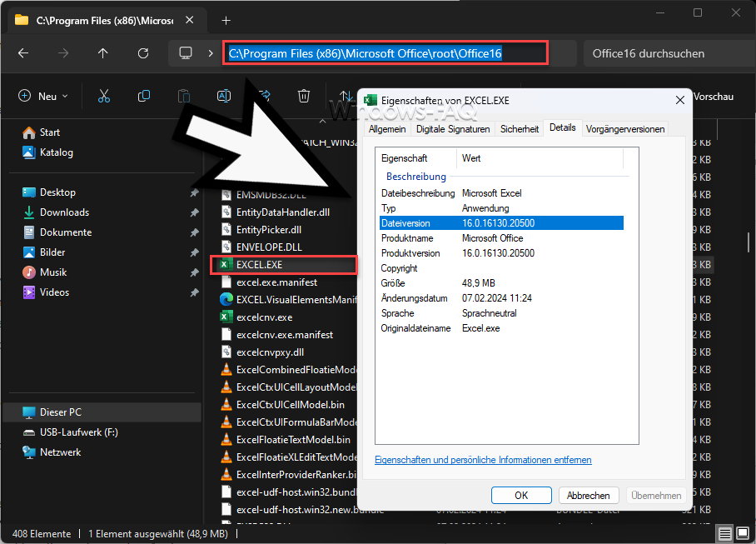The height and width of the screenshot is (544, 756).
Task: Select the ExcelCtxUICellModel.bin file
Action: pos(282,405)
